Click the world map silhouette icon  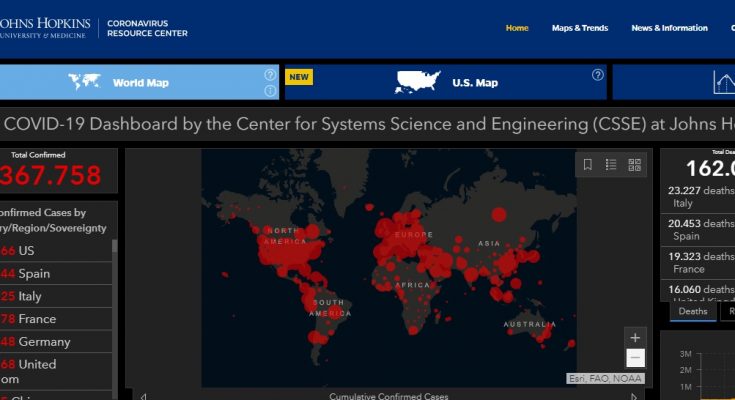pos(84,82)
